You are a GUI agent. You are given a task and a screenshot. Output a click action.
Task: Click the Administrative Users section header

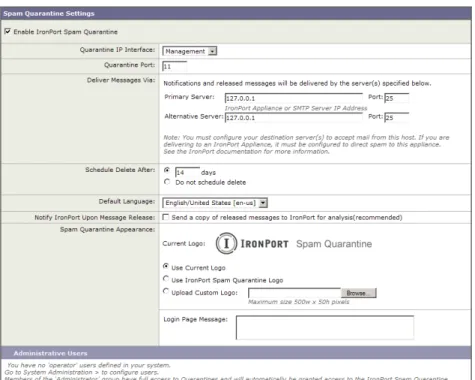(x=236, y=353)
